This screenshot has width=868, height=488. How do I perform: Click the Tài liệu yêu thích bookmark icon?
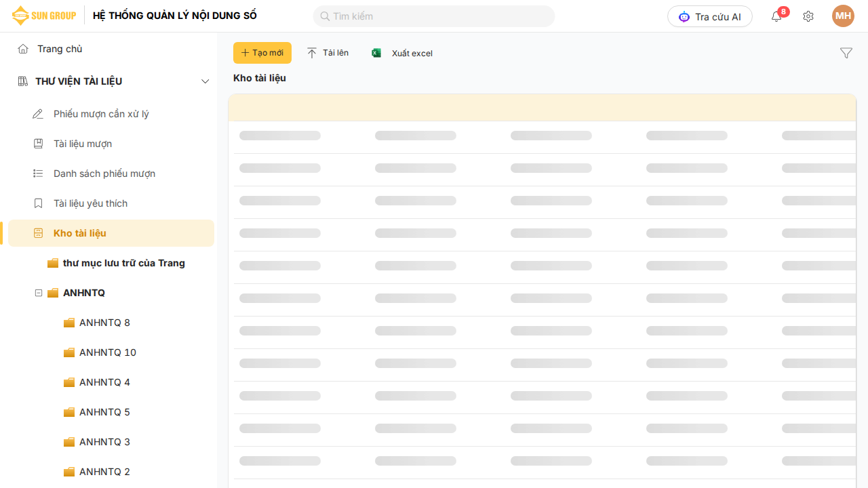pyautogui.click(x=39, y=203)
